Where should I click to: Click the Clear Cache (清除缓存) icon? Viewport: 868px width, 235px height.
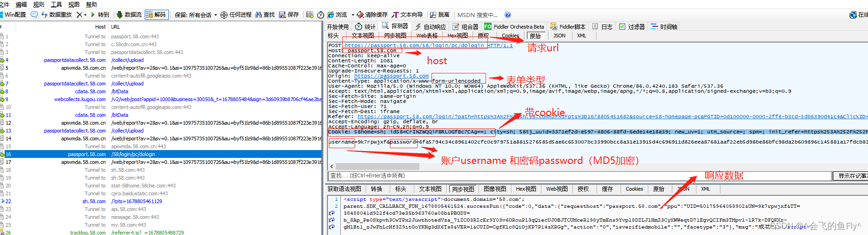tap(360, 15)
